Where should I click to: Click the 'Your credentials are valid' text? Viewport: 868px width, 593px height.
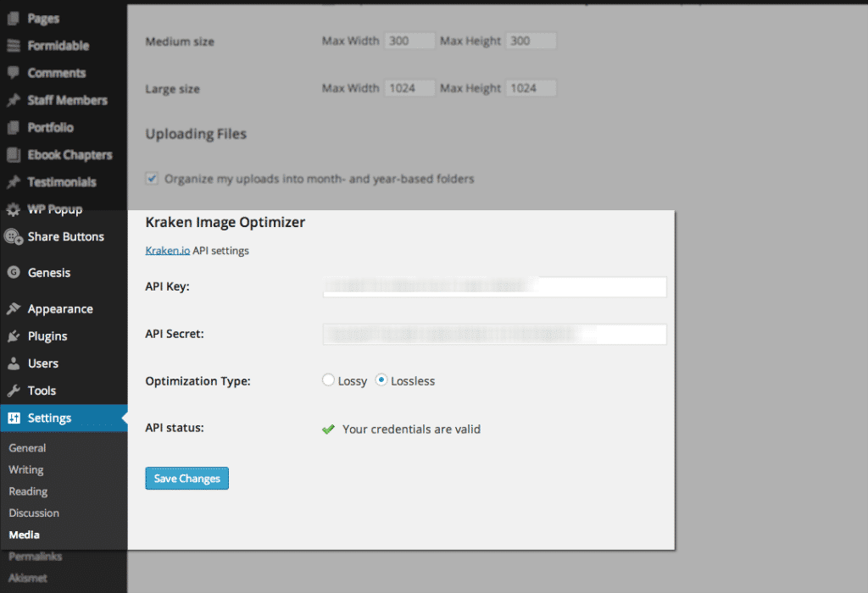pos(411,430)
